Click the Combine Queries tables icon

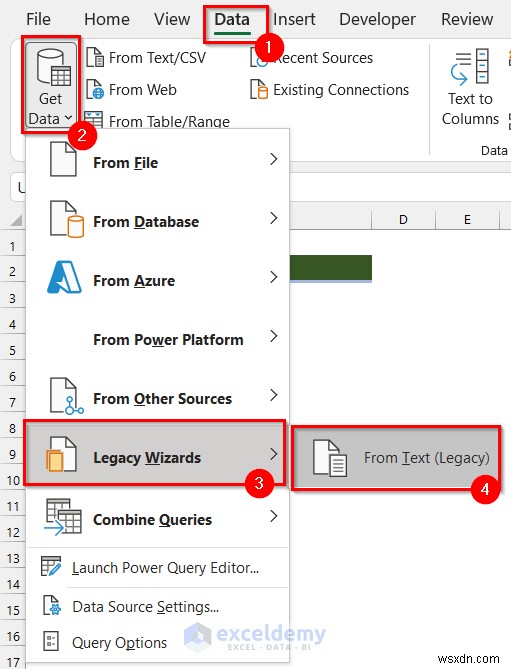tap(63, 517)
